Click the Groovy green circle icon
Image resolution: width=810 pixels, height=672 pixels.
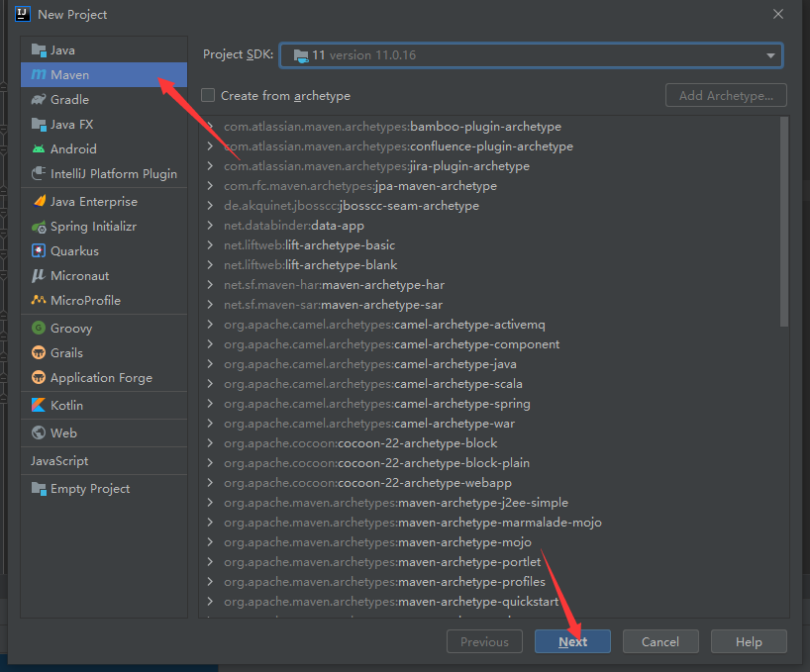click(x=39, y=328)
